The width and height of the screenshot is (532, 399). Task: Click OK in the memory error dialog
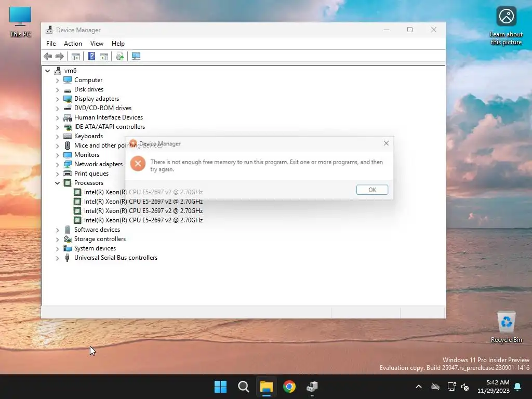pos(372,190)
